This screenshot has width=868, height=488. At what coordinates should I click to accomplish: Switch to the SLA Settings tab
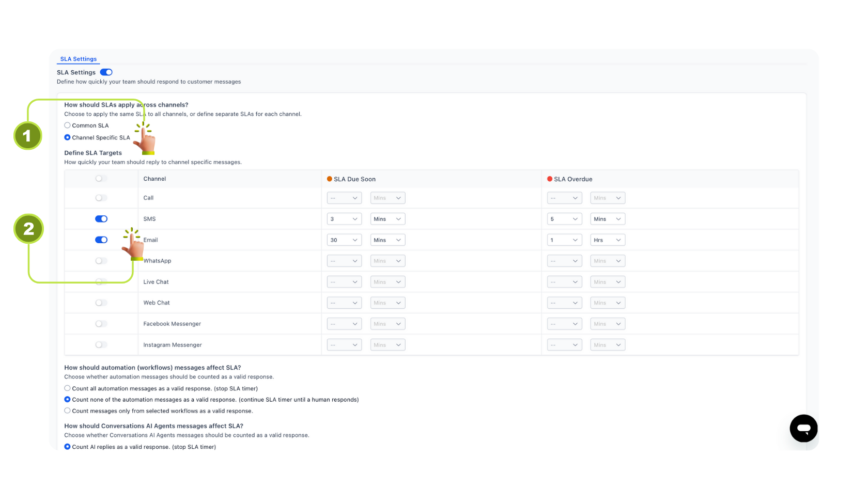pyautogui.click(x=79, y=59)
